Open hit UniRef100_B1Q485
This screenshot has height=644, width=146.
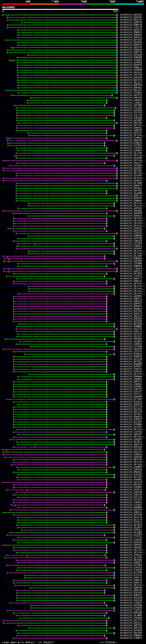pyautogui.click(x=131, y=42)
